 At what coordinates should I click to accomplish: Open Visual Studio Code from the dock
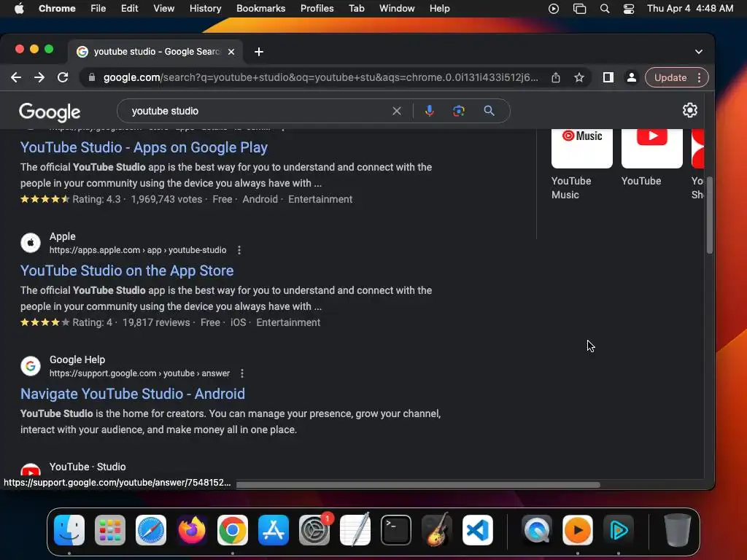477,530
